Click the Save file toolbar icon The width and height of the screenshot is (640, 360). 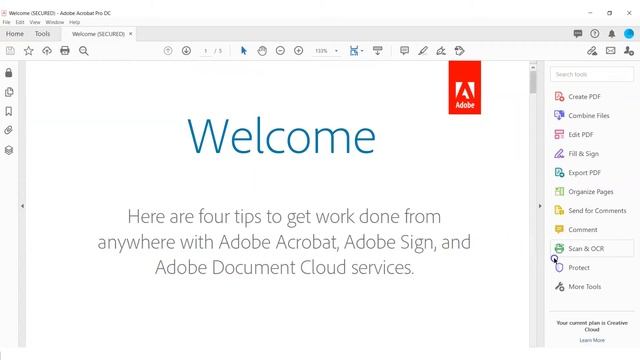[x=10, y=51]
